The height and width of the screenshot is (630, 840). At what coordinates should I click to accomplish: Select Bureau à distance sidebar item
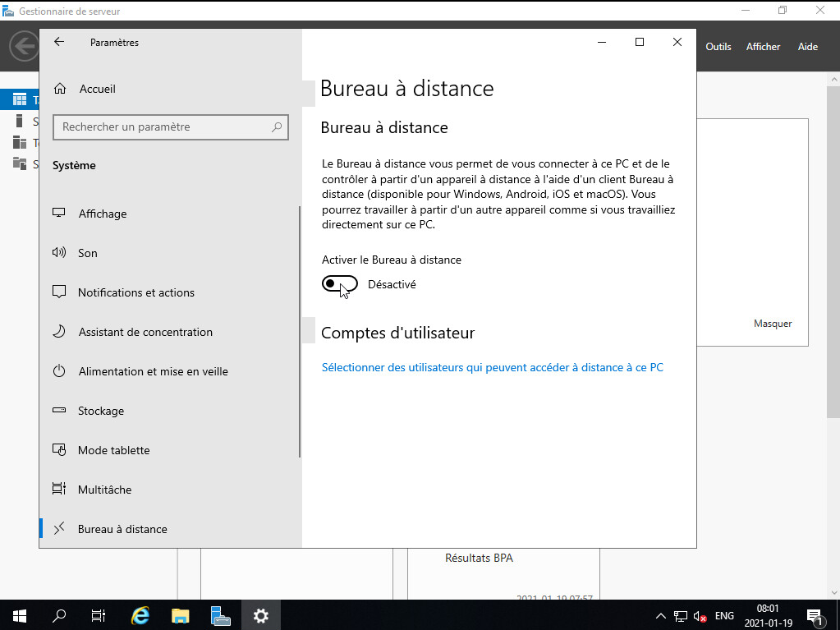122,529
